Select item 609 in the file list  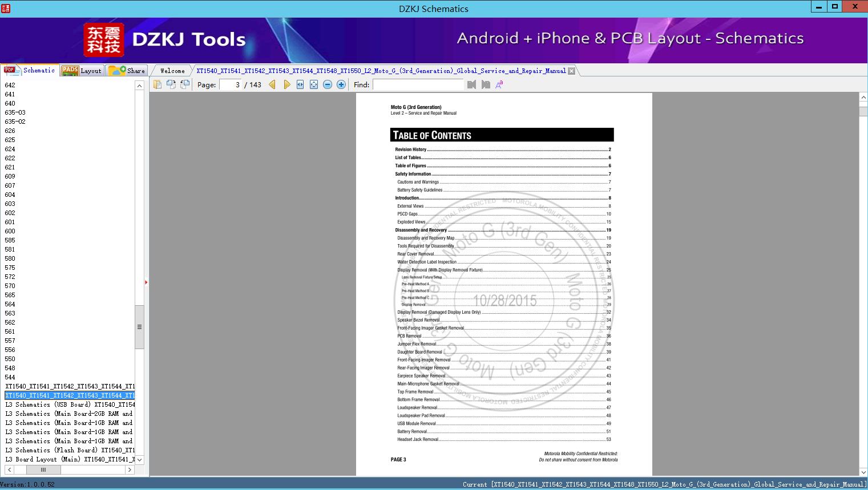click(10, 176)
